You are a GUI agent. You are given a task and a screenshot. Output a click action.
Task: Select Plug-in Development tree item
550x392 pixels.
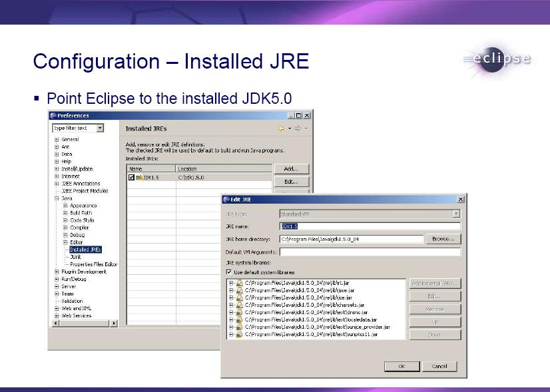coord(84,272)
